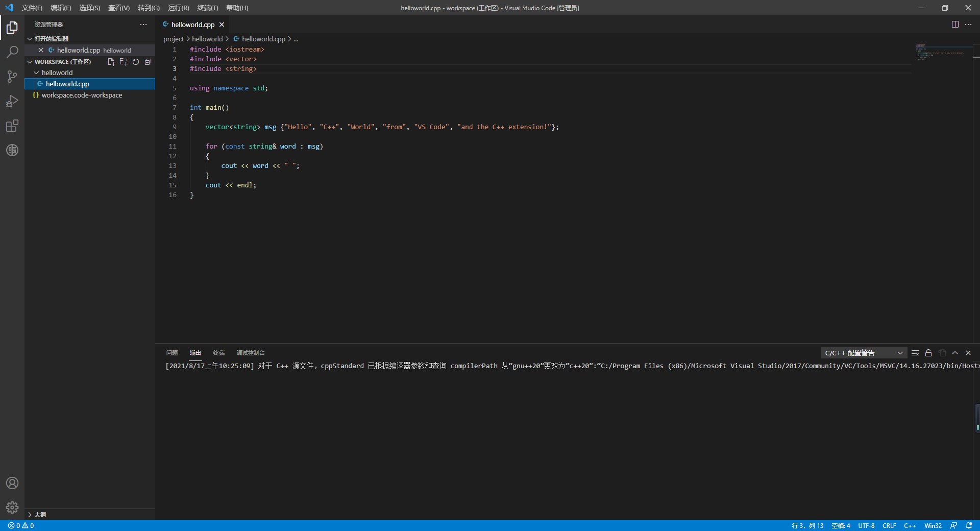Image resolution: width=980 pixels, height=531 pixels.
Task: Open explorer panel more actions menu
Action: [143, 25]
